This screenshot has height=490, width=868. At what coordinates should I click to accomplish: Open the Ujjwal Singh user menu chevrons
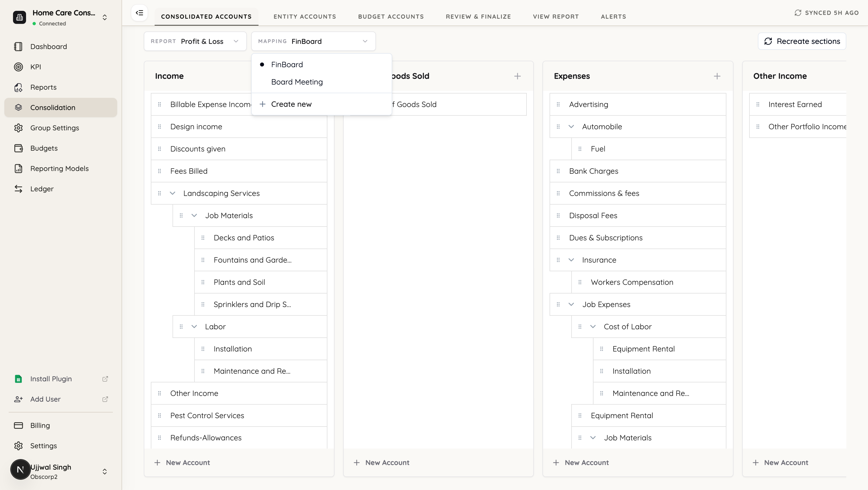pos(104,472)
